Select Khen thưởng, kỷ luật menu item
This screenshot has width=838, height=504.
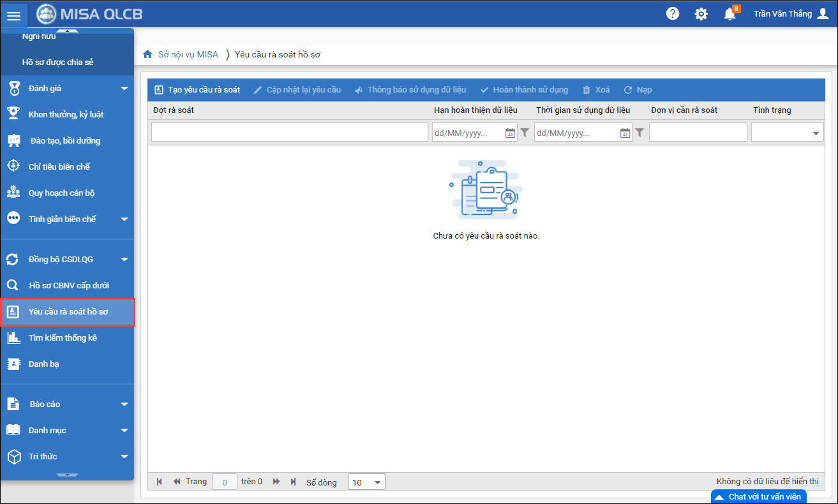66,115
